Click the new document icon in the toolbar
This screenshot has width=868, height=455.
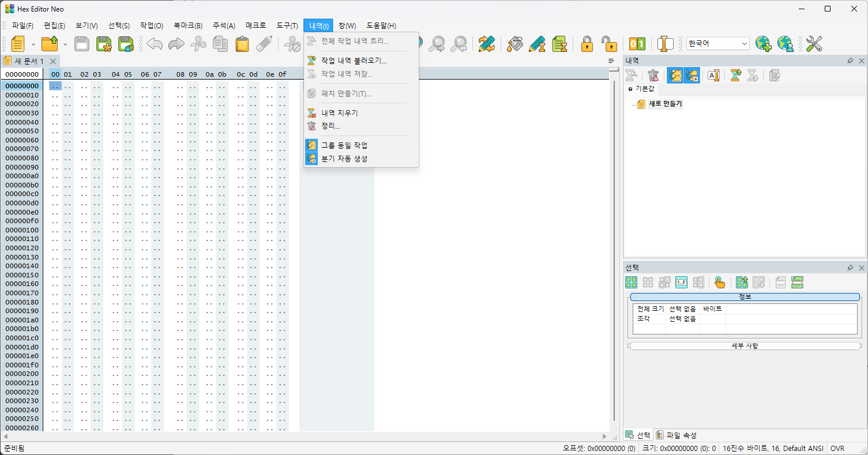coord(18,44)
